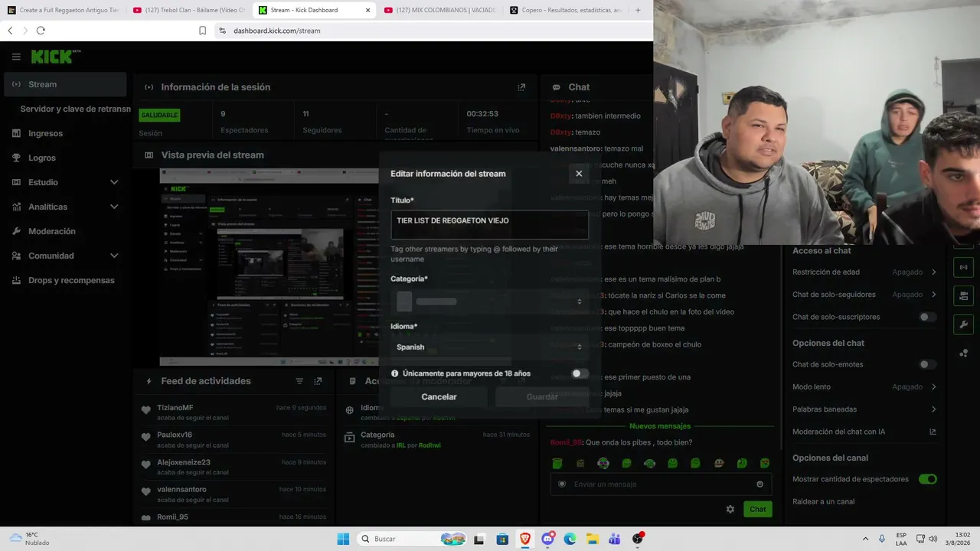
Task: Insert the first green emote in chat
Action: 557,463
